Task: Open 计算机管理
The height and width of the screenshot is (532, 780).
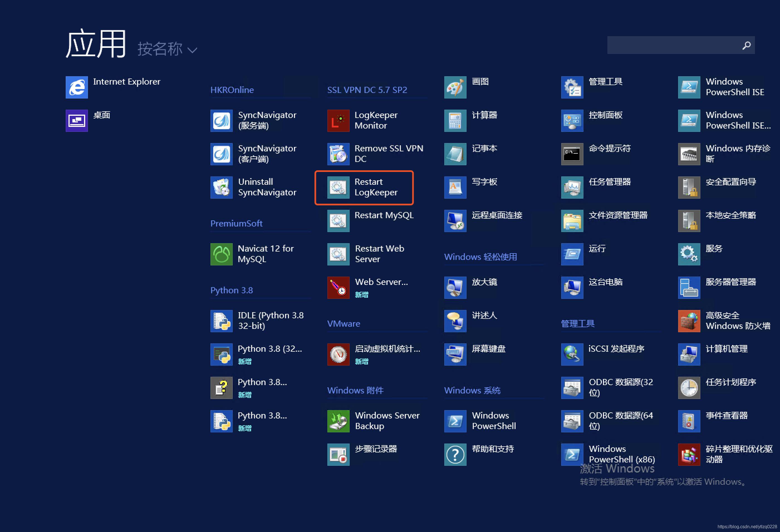Action: pos(689,354)
